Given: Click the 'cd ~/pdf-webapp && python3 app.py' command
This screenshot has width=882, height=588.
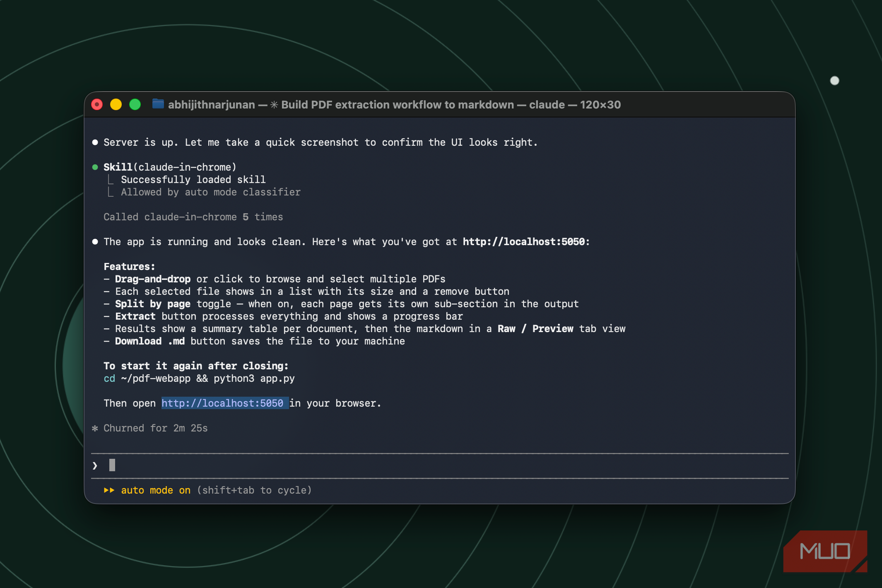Looking at the screenshot, I should [199, 378].
